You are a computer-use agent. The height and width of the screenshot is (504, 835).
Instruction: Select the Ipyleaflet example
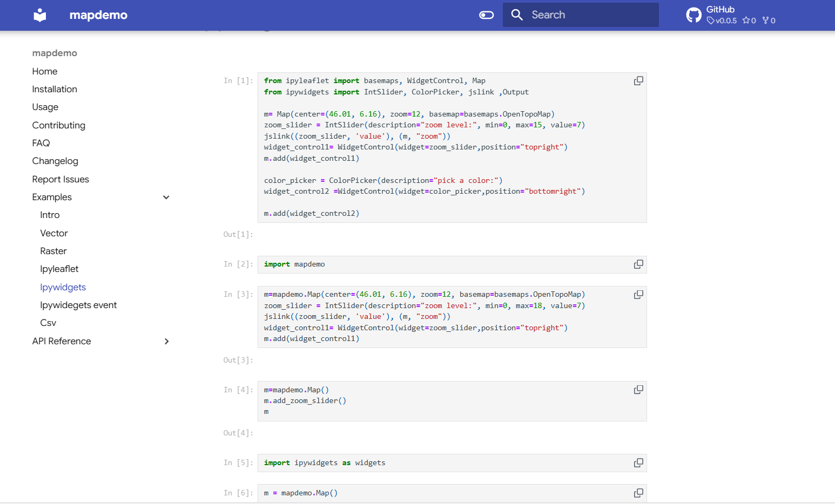pyautogui.click(x=59, y=269)
